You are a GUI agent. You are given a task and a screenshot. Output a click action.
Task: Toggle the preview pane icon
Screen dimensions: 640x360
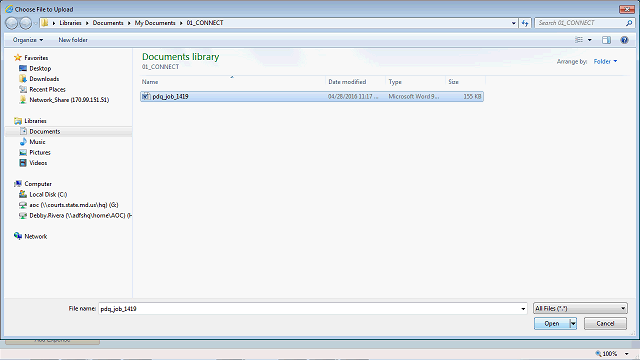(606, 40)
